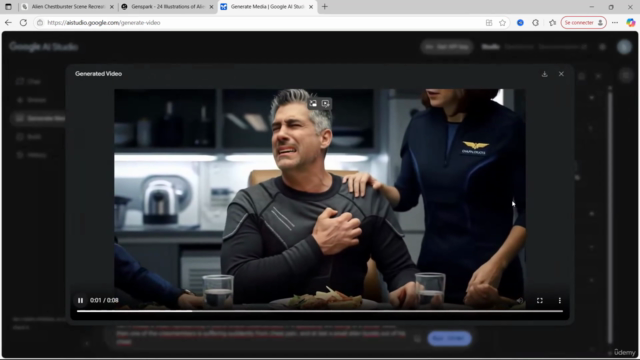Open the tab actions menu icon
This screenshot has width=640, height=360.
click(8, 7)
